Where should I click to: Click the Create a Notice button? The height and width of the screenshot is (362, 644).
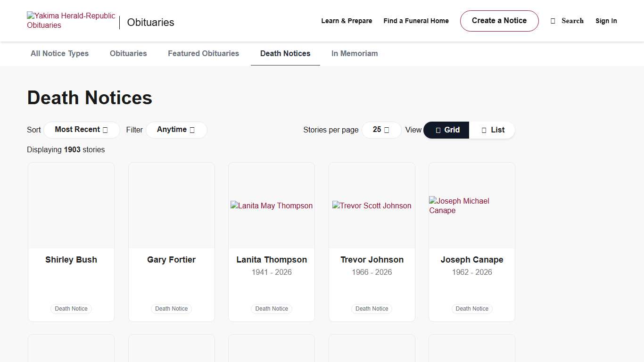499,21
